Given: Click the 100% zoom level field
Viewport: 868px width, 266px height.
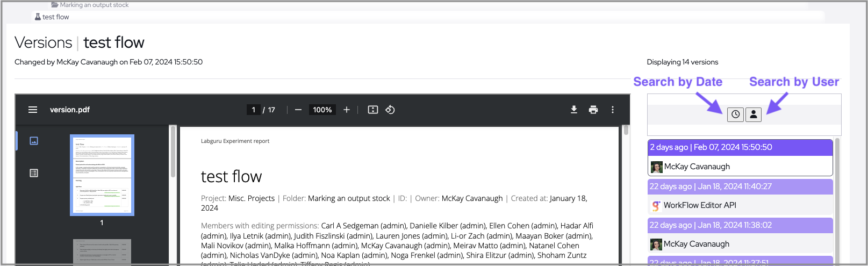Looking at the screenshot, I should [322, 110].
